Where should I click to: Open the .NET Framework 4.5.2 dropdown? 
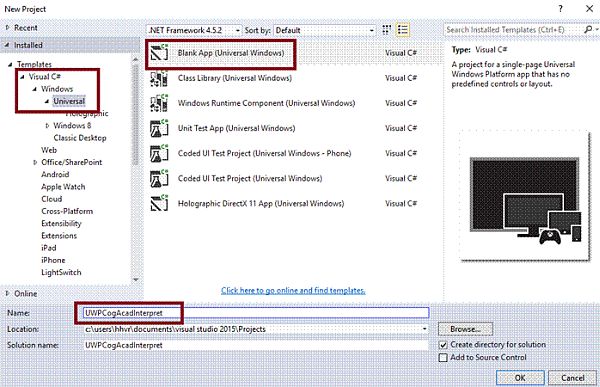point(194,30)
